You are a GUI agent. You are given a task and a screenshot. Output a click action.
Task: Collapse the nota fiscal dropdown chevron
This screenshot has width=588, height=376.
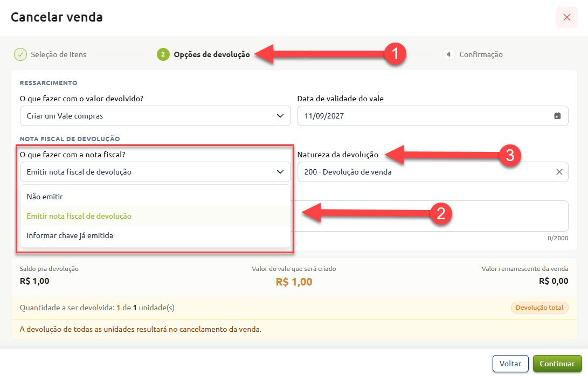tap(280, 172)
